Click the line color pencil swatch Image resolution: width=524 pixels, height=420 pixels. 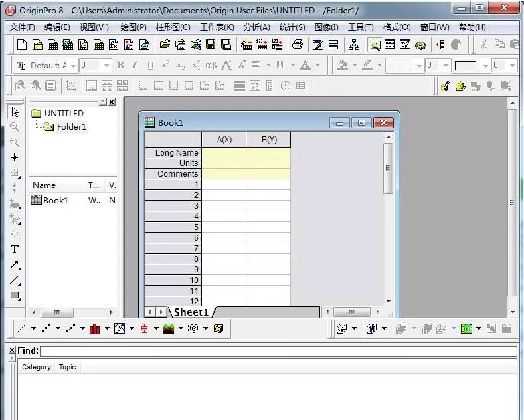(x=367, y=65)
